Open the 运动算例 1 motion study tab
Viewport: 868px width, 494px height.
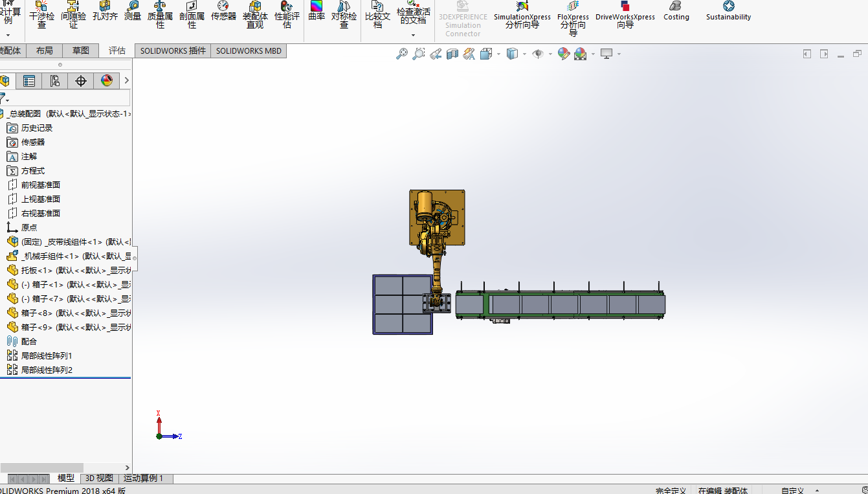pos(144,478)
